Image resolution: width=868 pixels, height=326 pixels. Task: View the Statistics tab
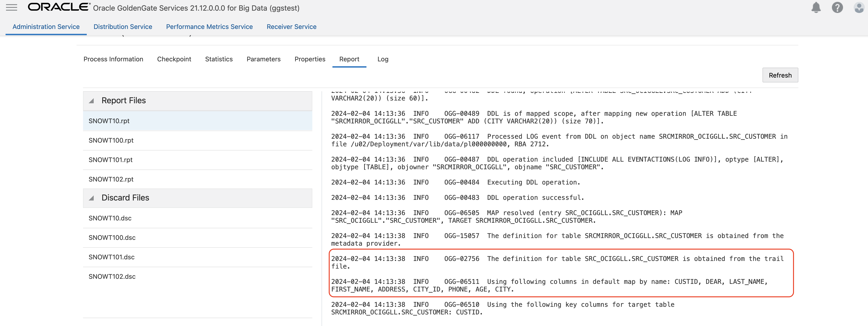[219, 59]
